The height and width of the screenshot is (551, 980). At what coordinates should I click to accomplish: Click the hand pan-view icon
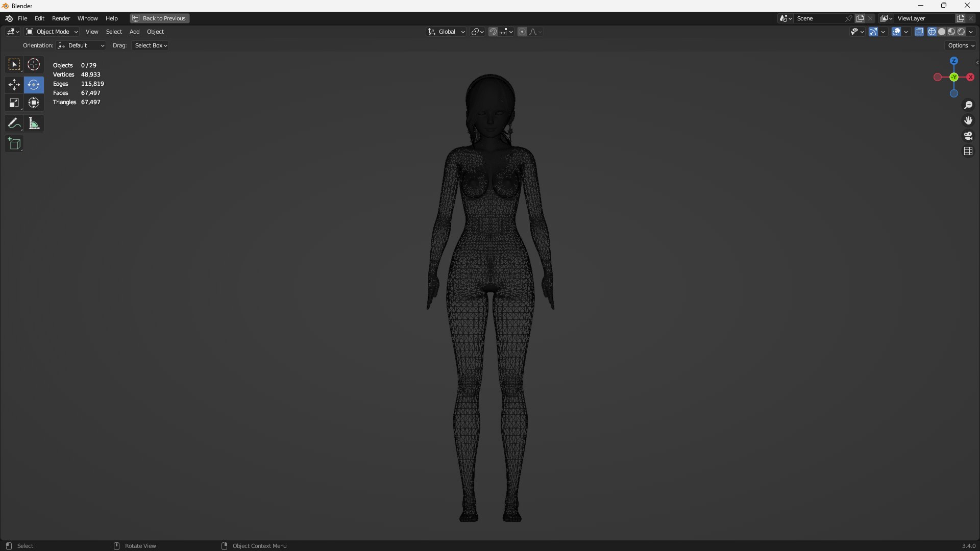[968, 120]
